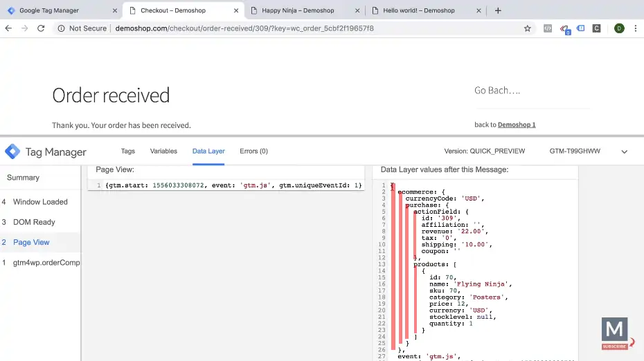Click the dark 'C' extension icon

point(597,28)
